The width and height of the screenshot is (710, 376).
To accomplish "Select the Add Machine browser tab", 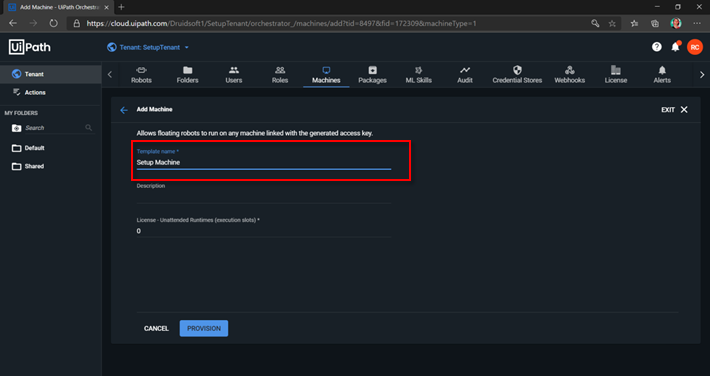I will [58, 8].
